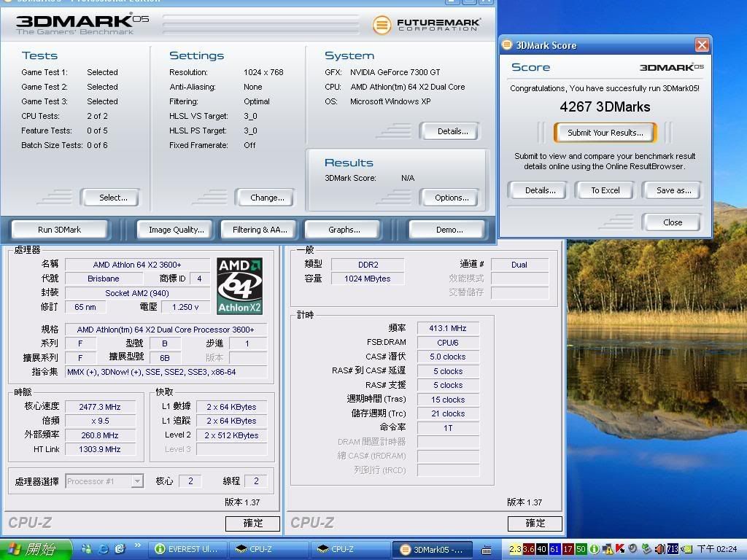Click the Level 2 cache value 2 x 512 KBytes
Image resolution: width=747 pixels, height=560 pixels.
click(x=231, y=435)
